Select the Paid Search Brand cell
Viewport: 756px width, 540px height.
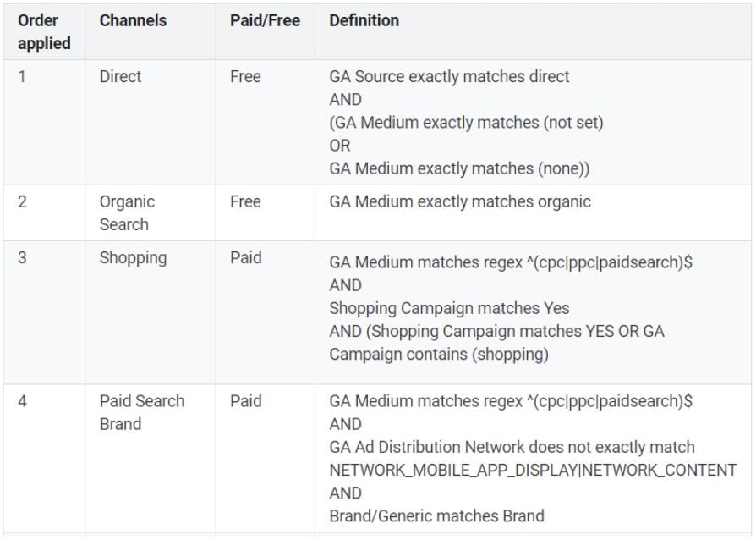point(142,412)
